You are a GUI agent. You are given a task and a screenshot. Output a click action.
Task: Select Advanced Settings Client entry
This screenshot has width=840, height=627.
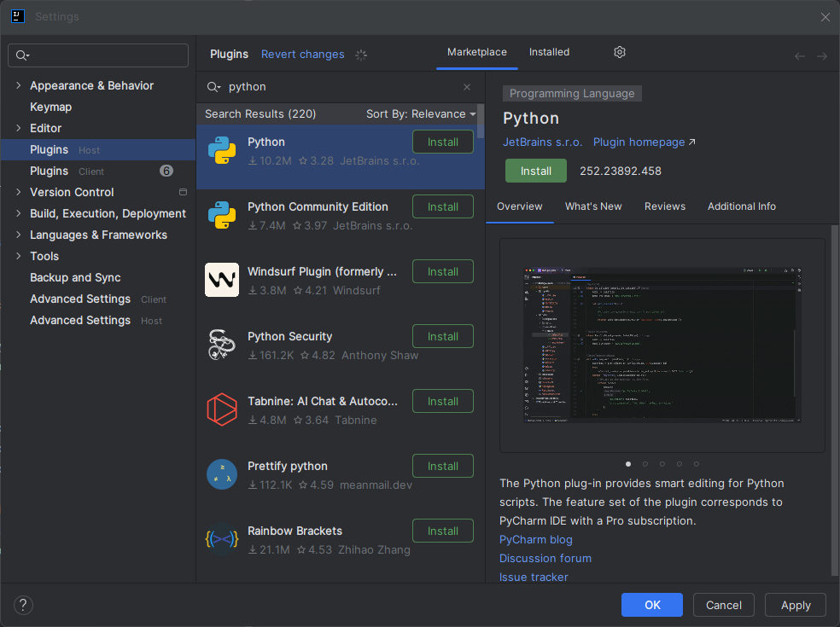coord(98,299)
